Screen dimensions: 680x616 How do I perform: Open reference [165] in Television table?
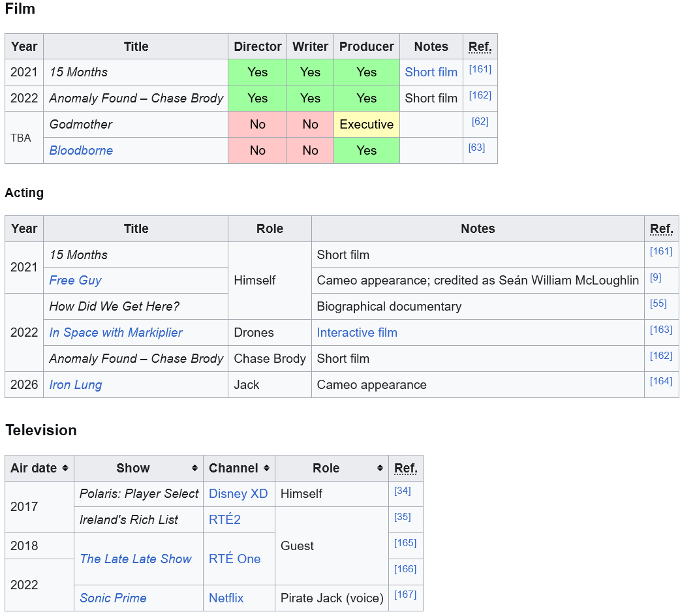click(405, 543)
